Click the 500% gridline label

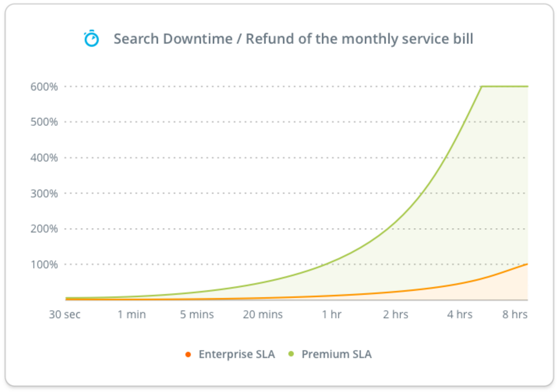(44, 122)
